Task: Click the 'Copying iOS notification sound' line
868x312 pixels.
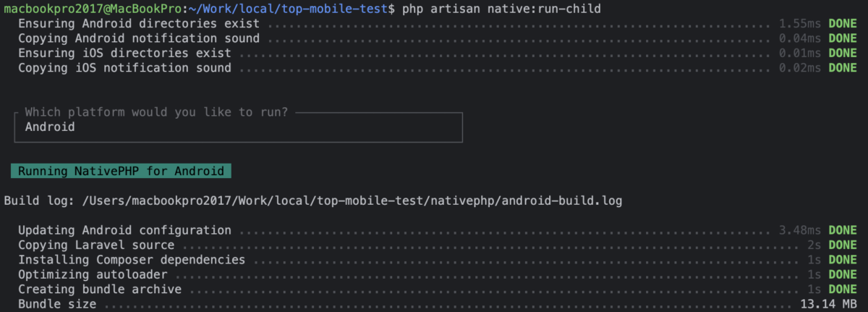Action: (x=124, y=68)
